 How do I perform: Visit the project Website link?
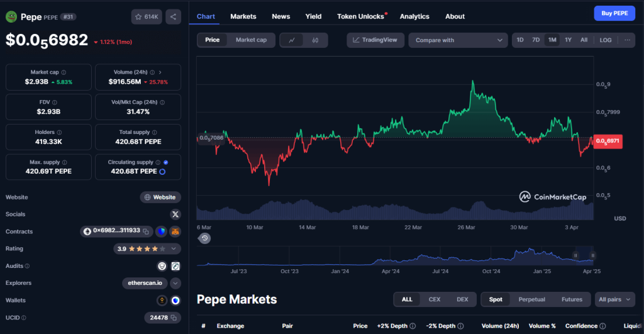point(160,198)
